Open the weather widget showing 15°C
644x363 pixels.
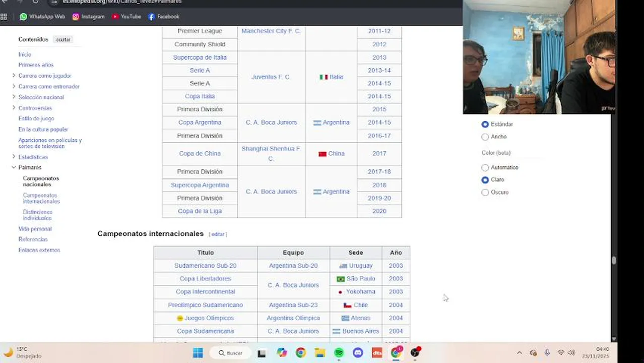pos(23,352)
